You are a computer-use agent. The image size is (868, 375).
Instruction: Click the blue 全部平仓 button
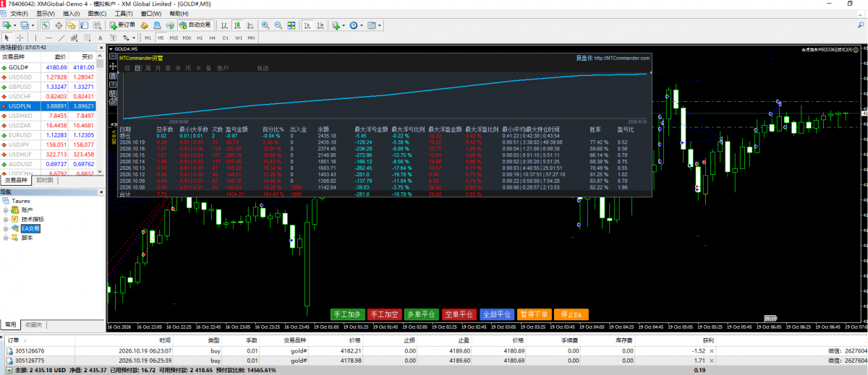point(497,314)
